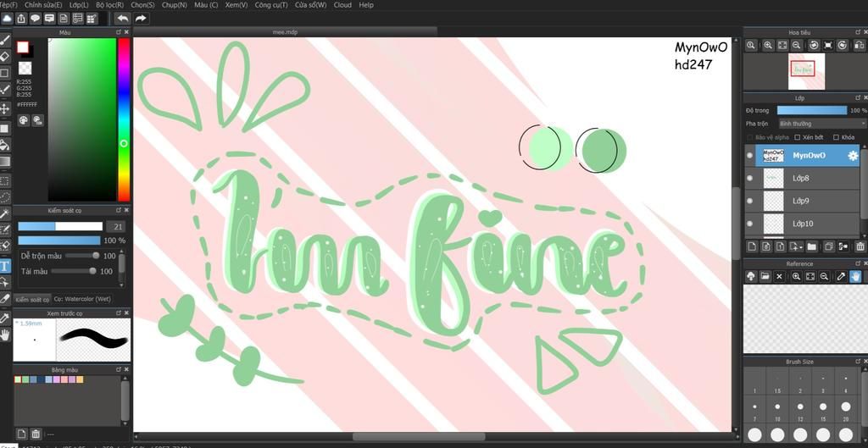Select the Gradient tool
Viewport: 868px width, 448px height.
(4, 162)
